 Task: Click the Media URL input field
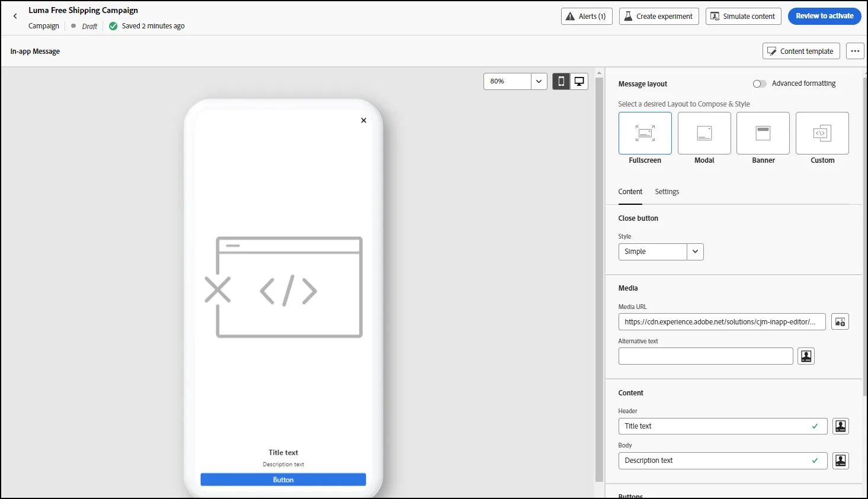(722, 322)
